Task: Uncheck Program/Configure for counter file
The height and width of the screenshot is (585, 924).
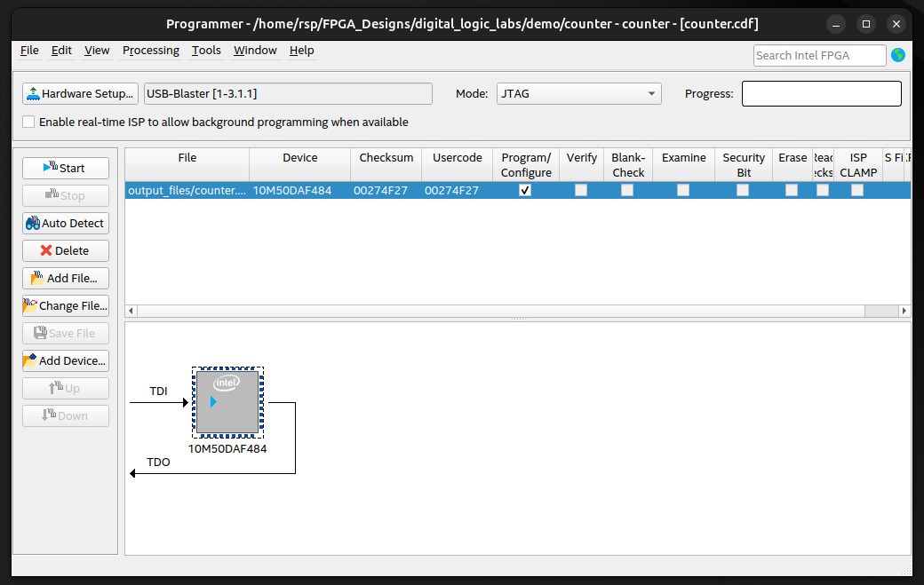Action: pos(525,190)
